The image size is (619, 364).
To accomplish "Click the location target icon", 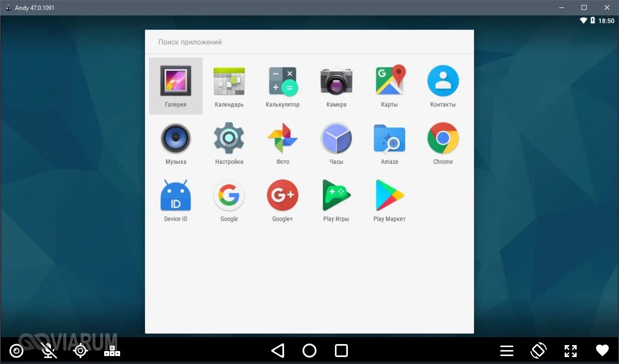I will 80,351.
